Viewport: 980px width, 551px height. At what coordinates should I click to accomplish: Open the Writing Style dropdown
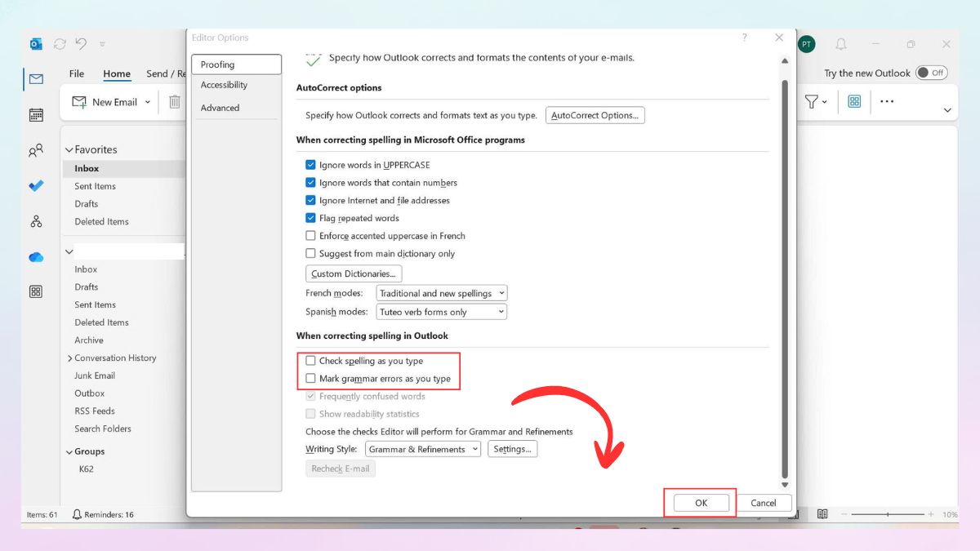pyautogui.click(x=423, y=449)
